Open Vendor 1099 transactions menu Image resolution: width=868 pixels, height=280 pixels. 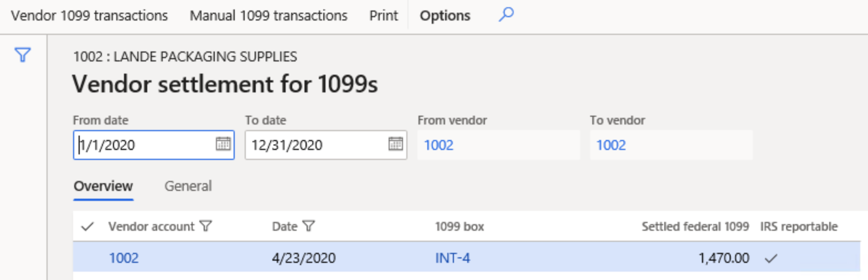coord(90,15)
